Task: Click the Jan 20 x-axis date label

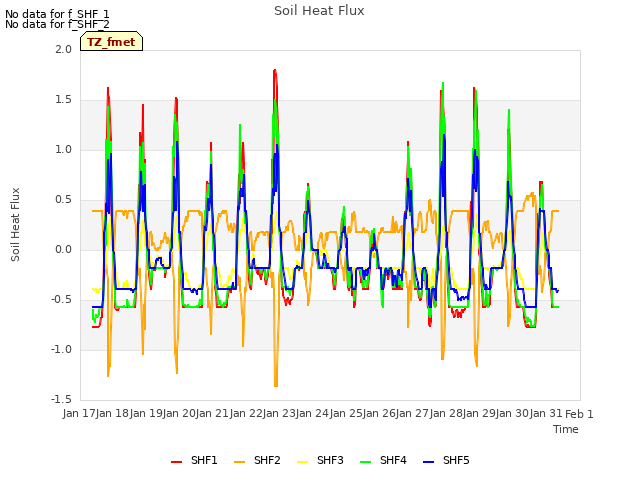Action: click(179, 413)
